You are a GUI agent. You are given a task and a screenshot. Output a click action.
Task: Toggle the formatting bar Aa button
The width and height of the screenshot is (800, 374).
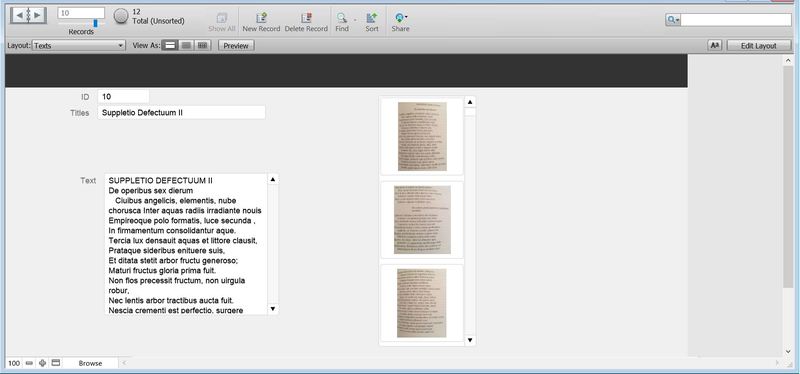pos(715,45)
